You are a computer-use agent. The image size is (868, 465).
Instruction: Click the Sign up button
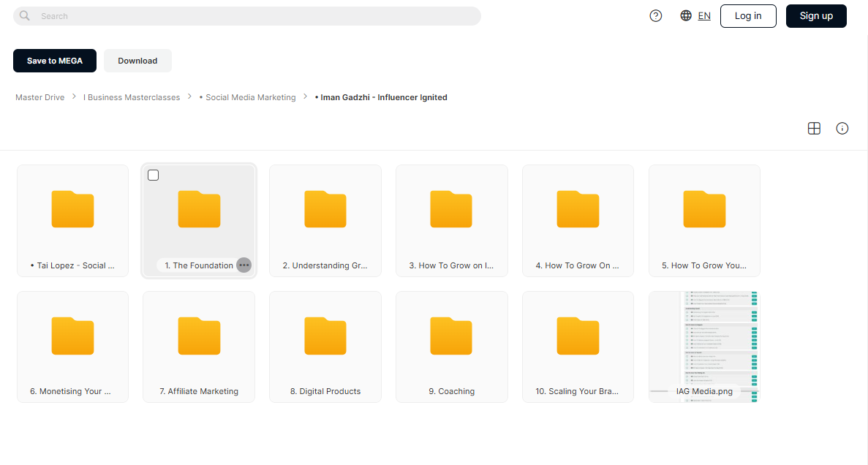click(816, 16)
